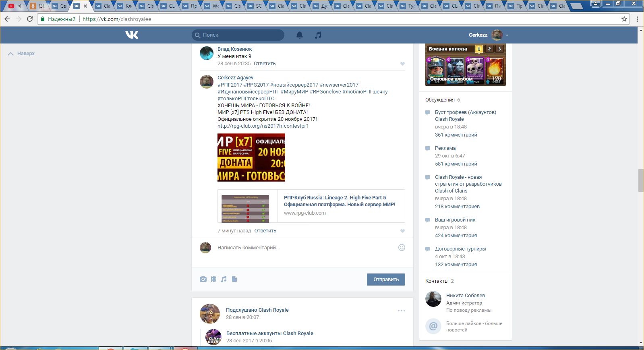Open Никита Соболев's avatar photo
This screenshot has height=350, width=644.
pos(433,299)
